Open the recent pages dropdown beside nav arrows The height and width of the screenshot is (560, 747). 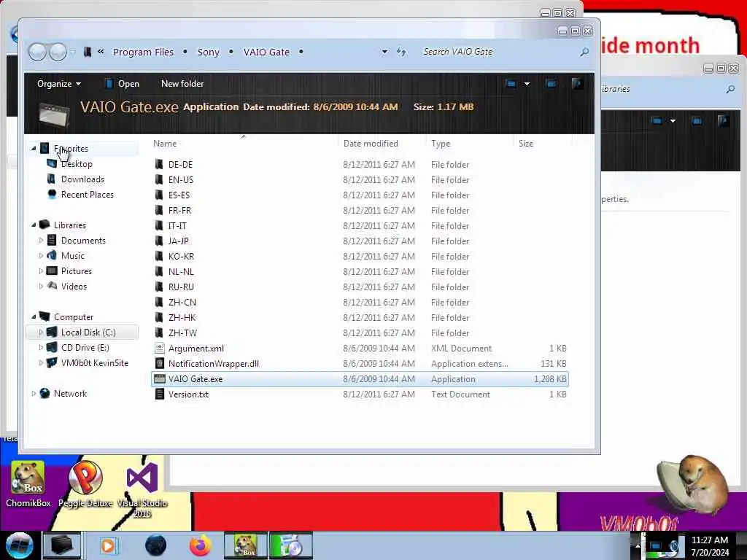tap(73, 52)
